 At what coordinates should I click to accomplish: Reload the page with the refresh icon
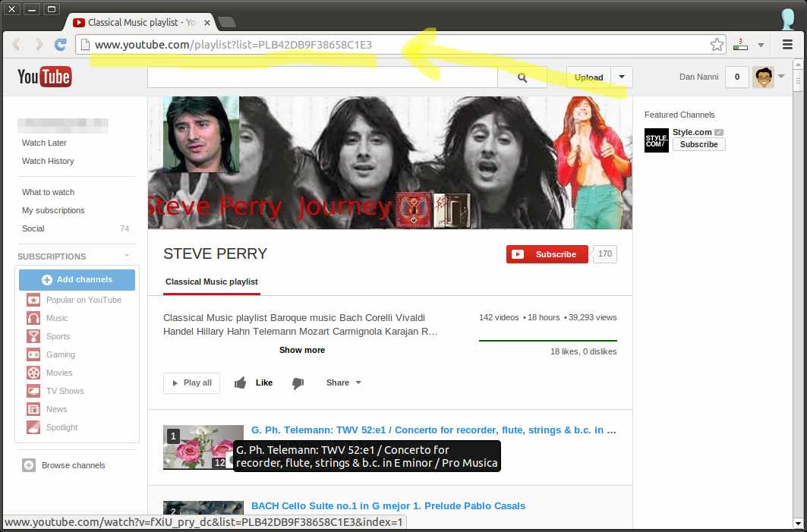pos(60,45)
